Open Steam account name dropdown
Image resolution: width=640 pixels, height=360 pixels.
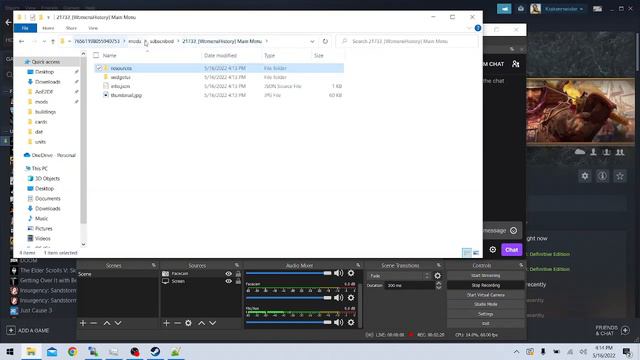[563, 9]
